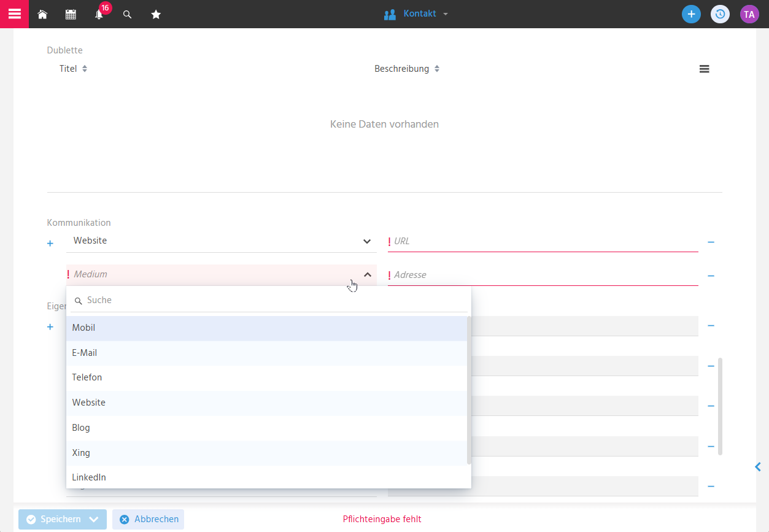Select Mobil from the medium list
Viewport: 769px width, 532px height.
pos(267,328)
